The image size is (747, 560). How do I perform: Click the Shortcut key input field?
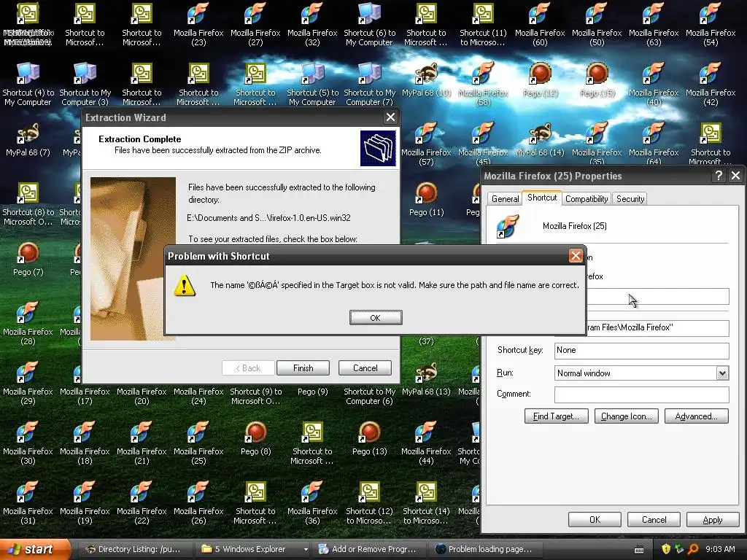642,351
